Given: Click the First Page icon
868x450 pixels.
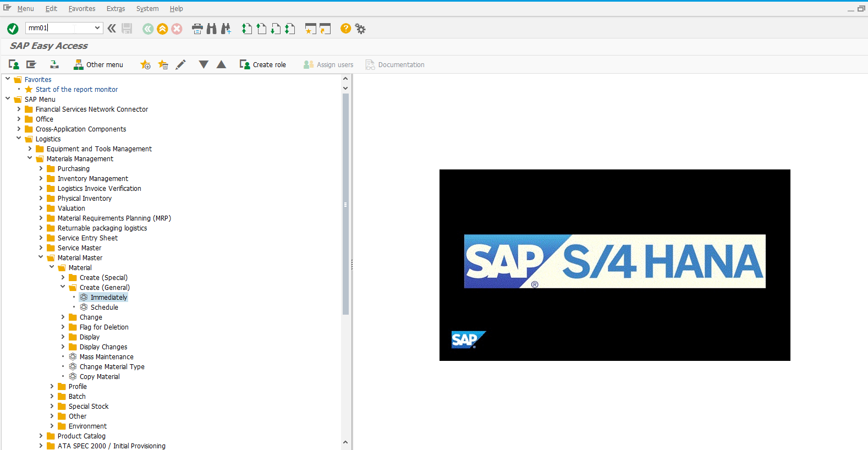Looking at the screenshot, I should pos(247,29).
